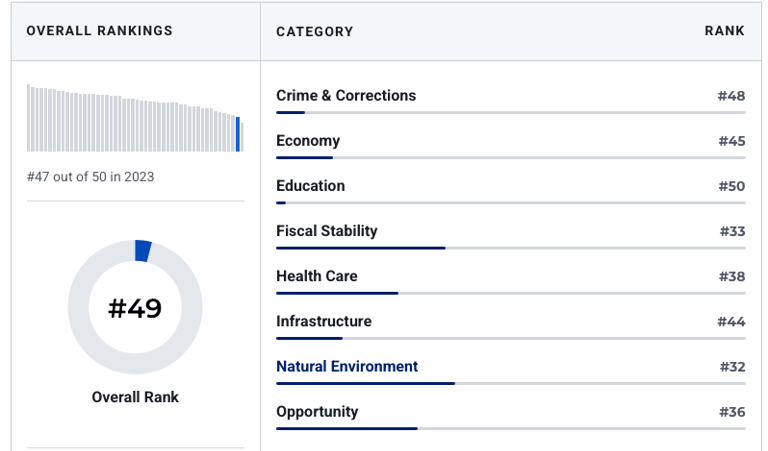Image resolution: width=768 pixels, height=451 pixels.
Task: Click the Overall Rankings header
Action: point(99,31)
